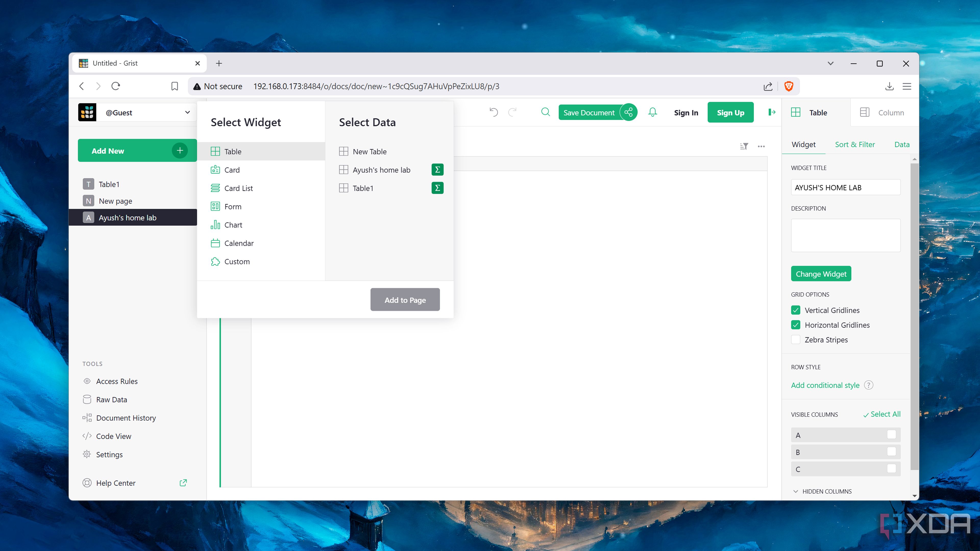
Task: Collapse right panel with arrow icon
Action: tap(771, 112)
